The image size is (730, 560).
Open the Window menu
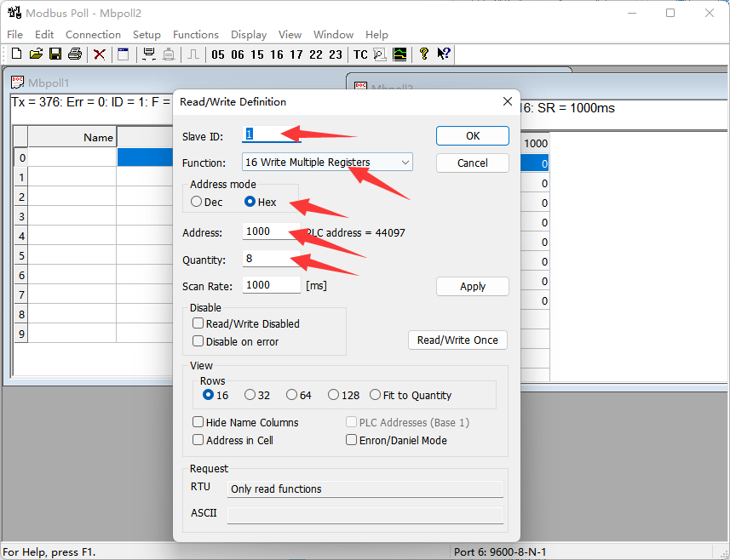click(333, 35)
